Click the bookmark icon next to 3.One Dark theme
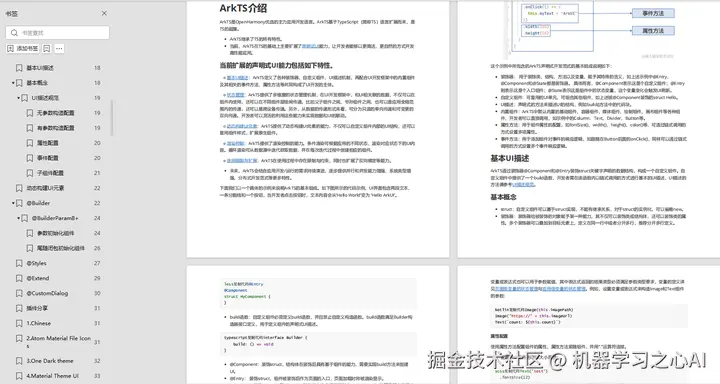The height and width of the screenshot is (384, 720). click(19, 361)
